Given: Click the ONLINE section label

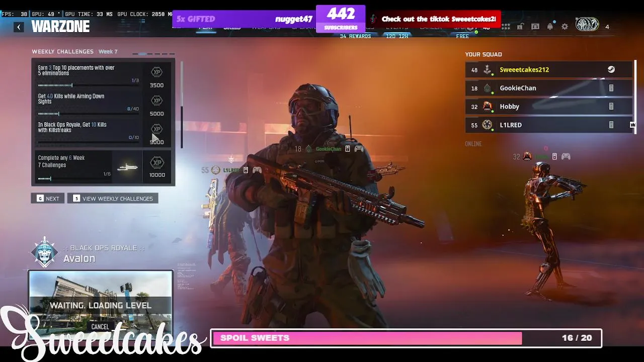Looking at the screenshot, I should (473, 144).
